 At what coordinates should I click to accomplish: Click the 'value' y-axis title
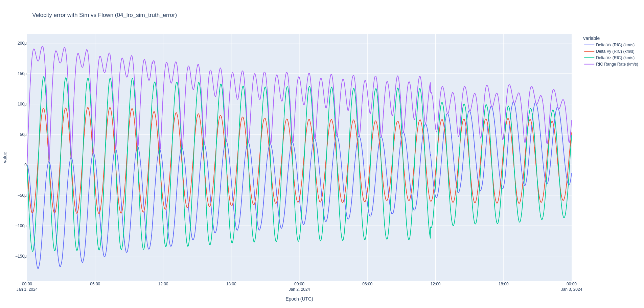click(x=5, y=158)
